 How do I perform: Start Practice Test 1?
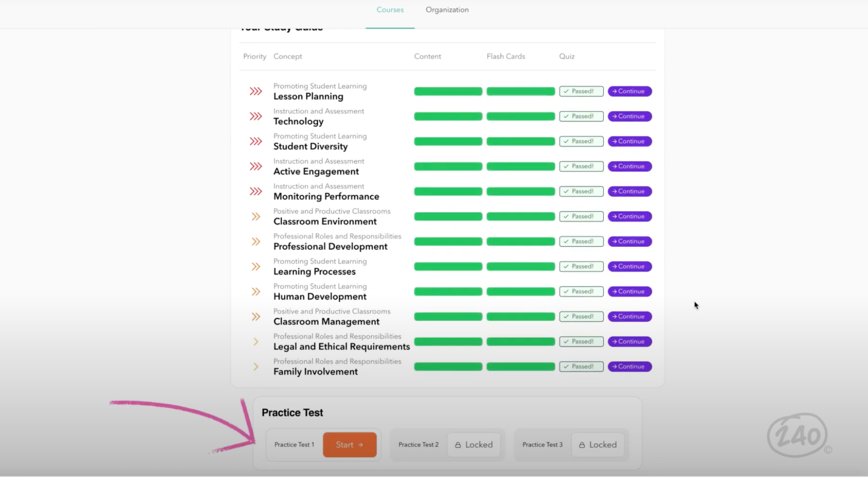click(x=350, y=444)
